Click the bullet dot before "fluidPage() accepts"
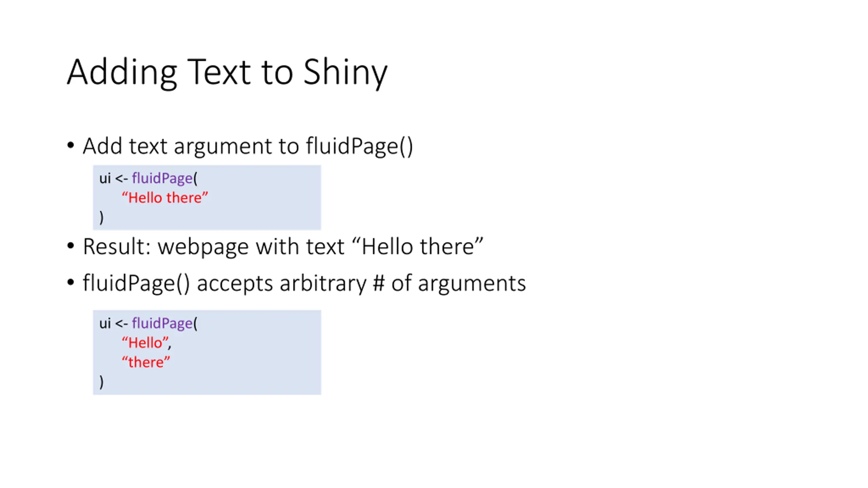 pyautogui.click(x=71, y=282)
